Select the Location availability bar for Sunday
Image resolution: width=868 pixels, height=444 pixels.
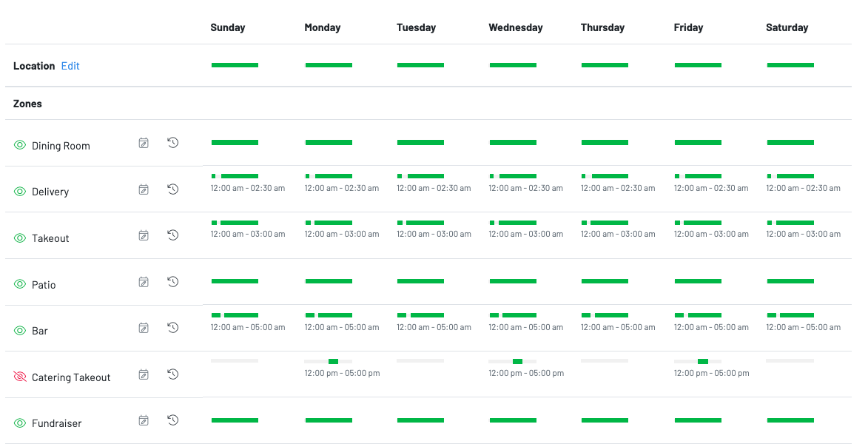click(x=235, y=65)
